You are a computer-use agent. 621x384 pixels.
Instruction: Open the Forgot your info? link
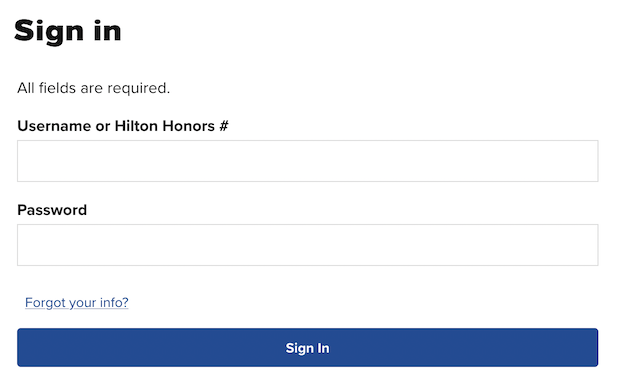click(x=76, y=302)
